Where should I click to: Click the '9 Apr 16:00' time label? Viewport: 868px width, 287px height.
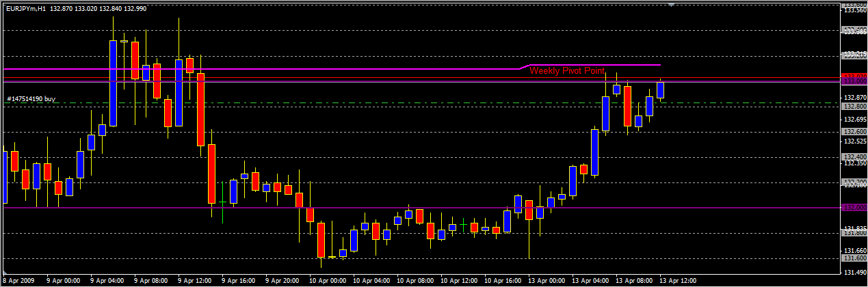(238, 281)
